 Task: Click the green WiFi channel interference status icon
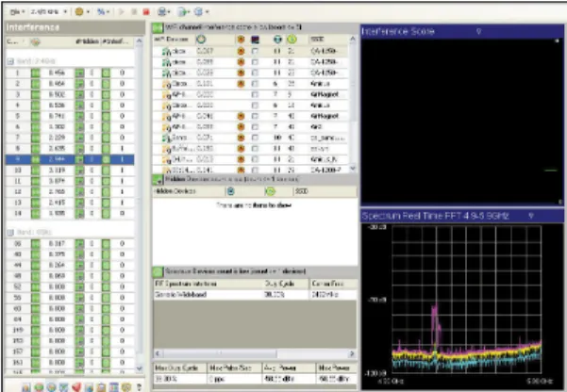point(158,28)
